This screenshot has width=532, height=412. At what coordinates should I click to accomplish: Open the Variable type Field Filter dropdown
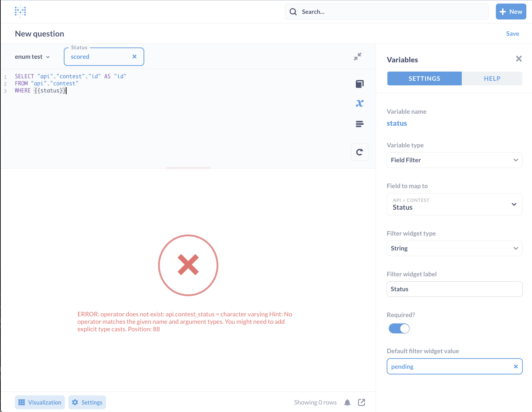(x=454, y=160)
